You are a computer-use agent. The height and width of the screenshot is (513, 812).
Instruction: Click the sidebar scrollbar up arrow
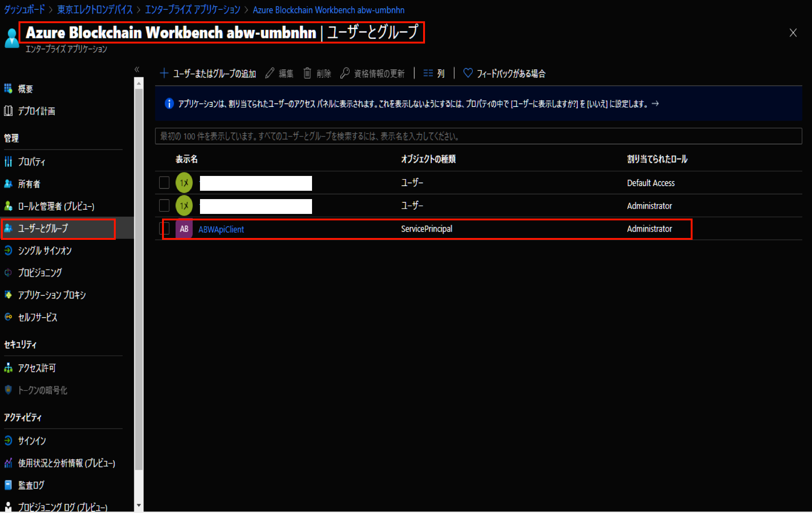click(x=138, y=83)
